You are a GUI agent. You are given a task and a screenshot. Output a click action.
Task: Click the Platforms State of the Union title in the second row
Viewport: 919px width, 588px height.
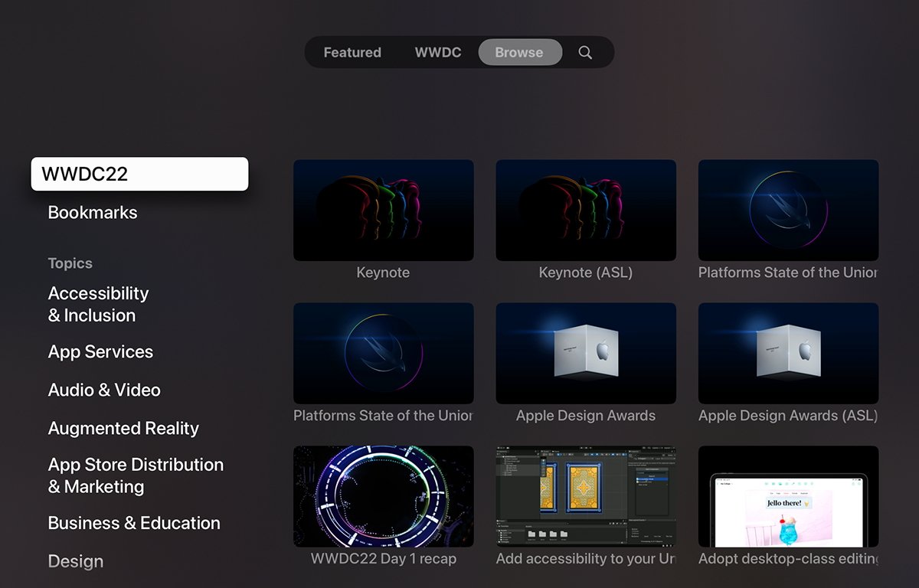[x=383, y=416]
